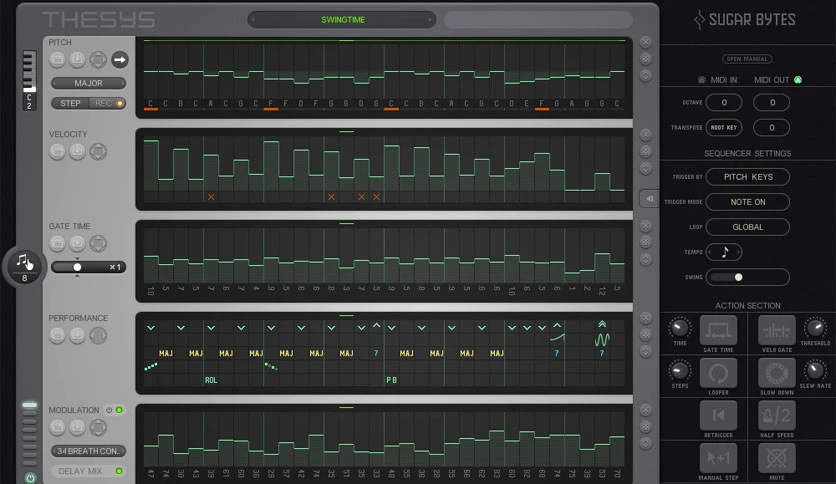Click the Pitch lane shift arrows icon
836x484 pixels.
(98, 60)
